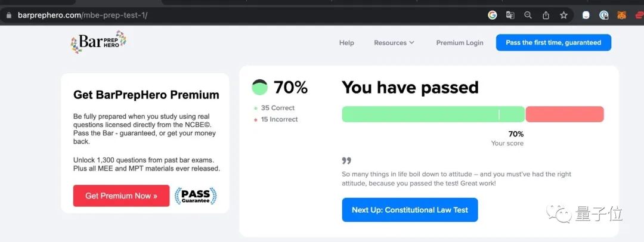Expand the Resources dropdown menu

pos(394,43)
